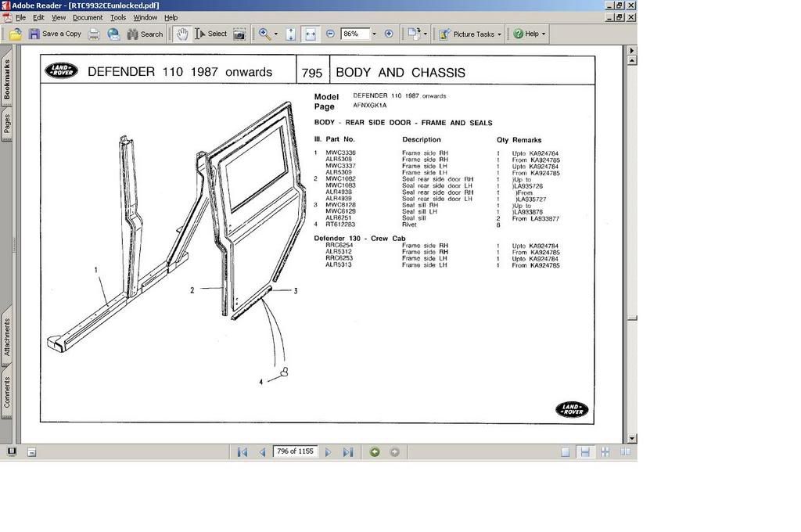Image resolution: width=801 pixels, height=532 pixels.
Task: Open the Help menu in menu bar
Action: pos(171,17)
